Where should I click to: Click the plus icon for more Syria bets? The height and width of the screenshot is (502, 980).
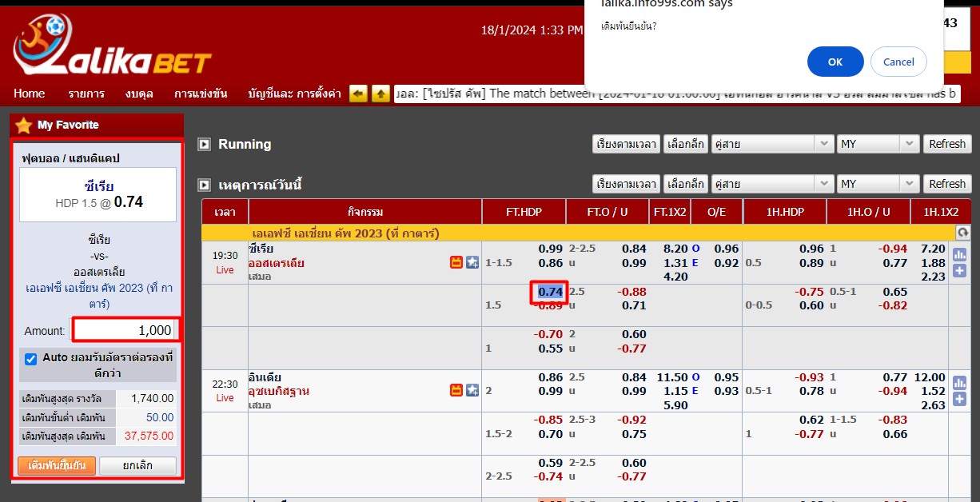[959, 270]
